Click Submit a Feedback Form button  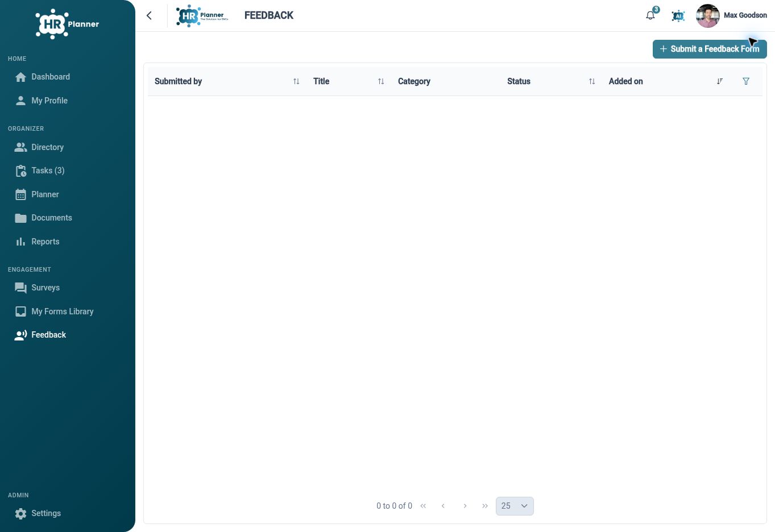(710, 49)
